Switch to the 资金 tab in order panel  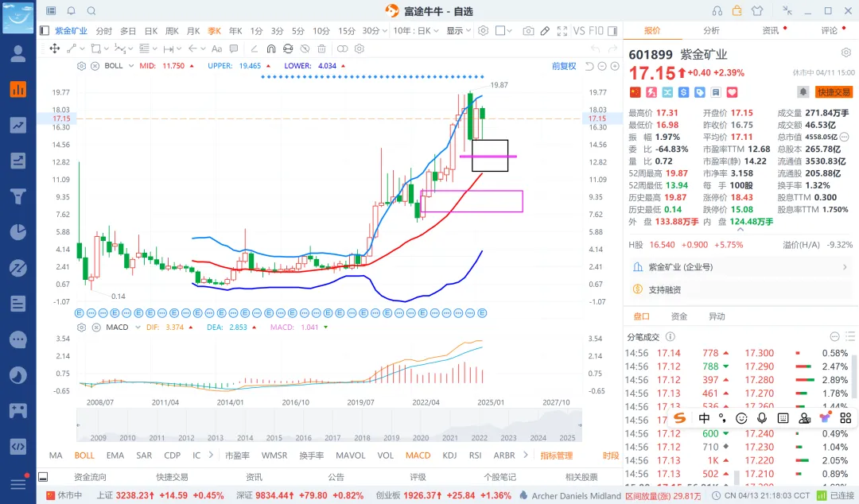(679, 316)
